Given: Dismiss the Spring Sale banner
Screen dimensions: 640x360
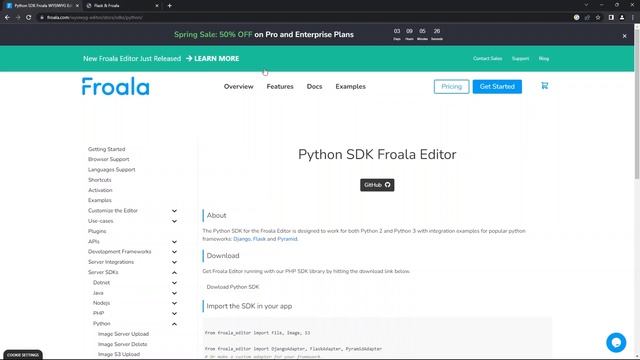Looking at the screenshot, I should [624, 36].
